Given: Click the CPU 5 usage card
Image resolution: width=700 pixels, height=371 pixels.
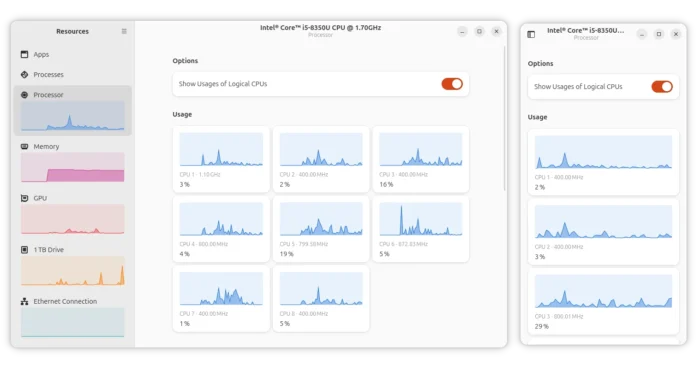Looking at the screenshot, I should [x=321, y=229].
